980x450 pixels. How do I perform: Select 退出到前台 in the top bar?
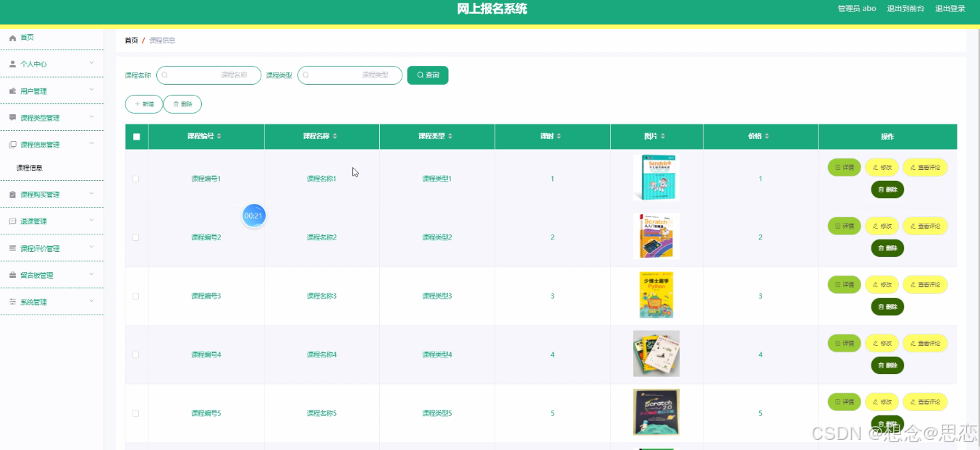[906, 8]
